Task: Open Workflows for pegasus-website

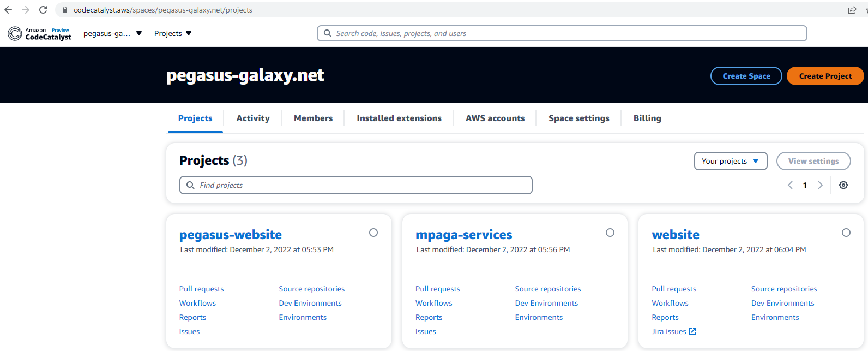Action: point(197,303)
